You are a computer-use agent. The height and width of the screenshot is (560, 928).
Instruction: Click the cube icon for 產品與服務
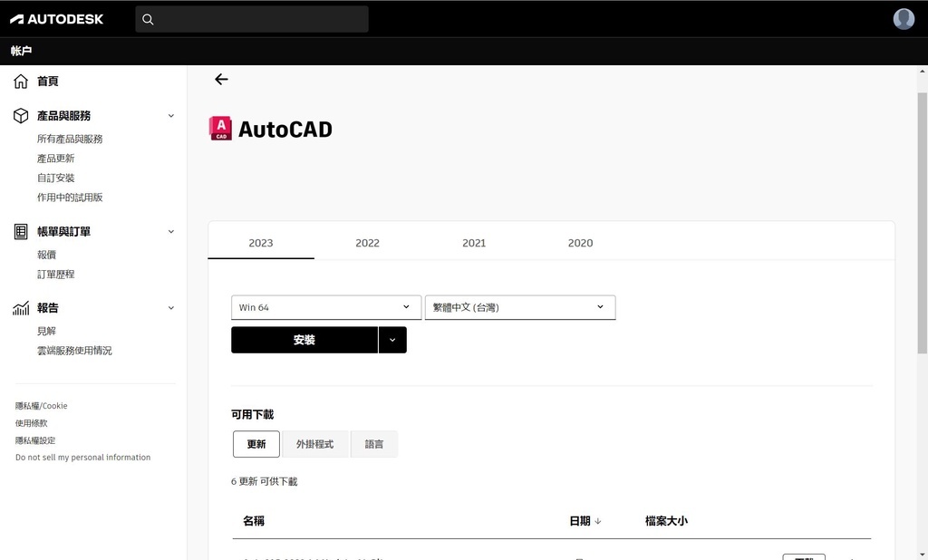21,115
